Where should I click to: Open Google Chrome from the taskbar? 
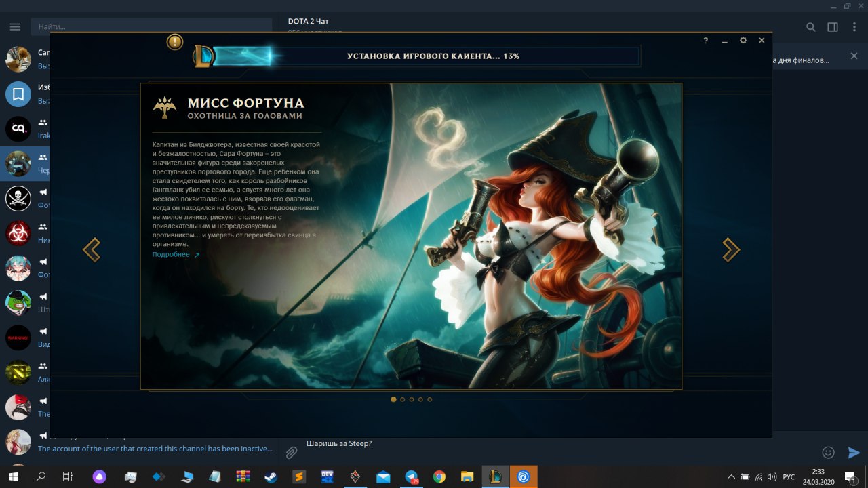coord(439,476)
